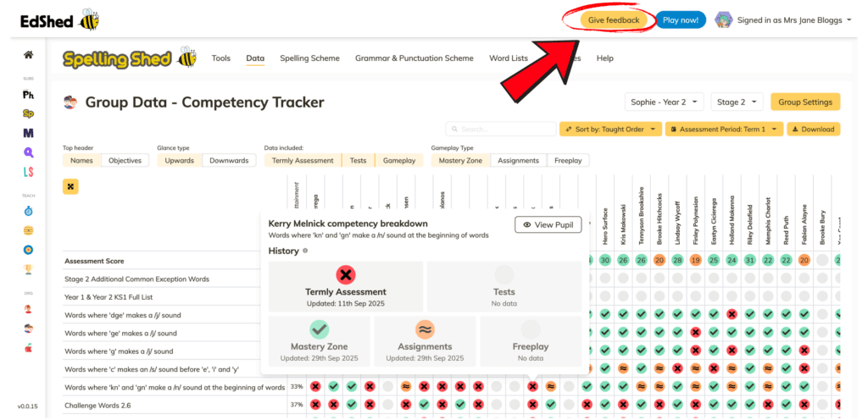Open the 'LS' Literacy Shed sidebar icon
This screenshot has width=868, height=420.
pyautogui.click(x=28, y=172)
